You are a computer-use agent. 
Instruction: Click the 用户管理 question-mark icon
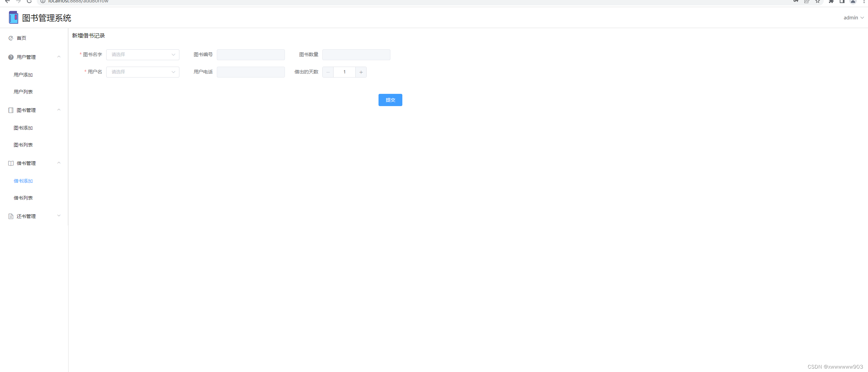[11, 57]
